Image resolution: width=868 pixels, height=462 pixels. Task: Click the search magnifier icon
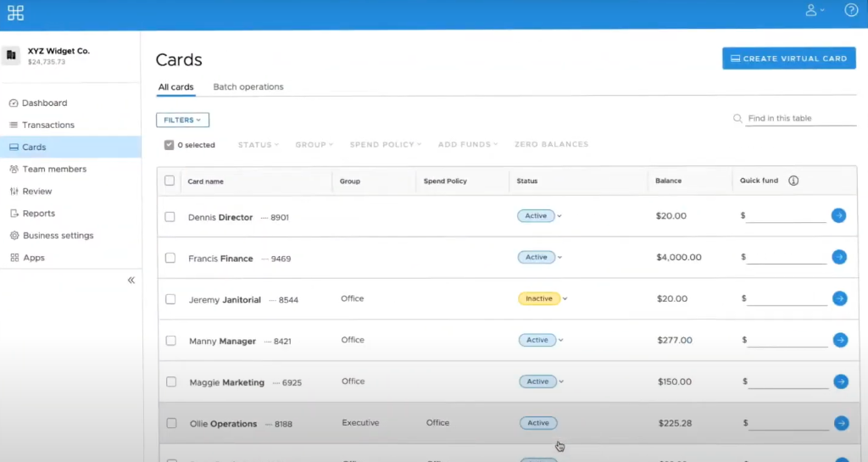pos(737,119)
